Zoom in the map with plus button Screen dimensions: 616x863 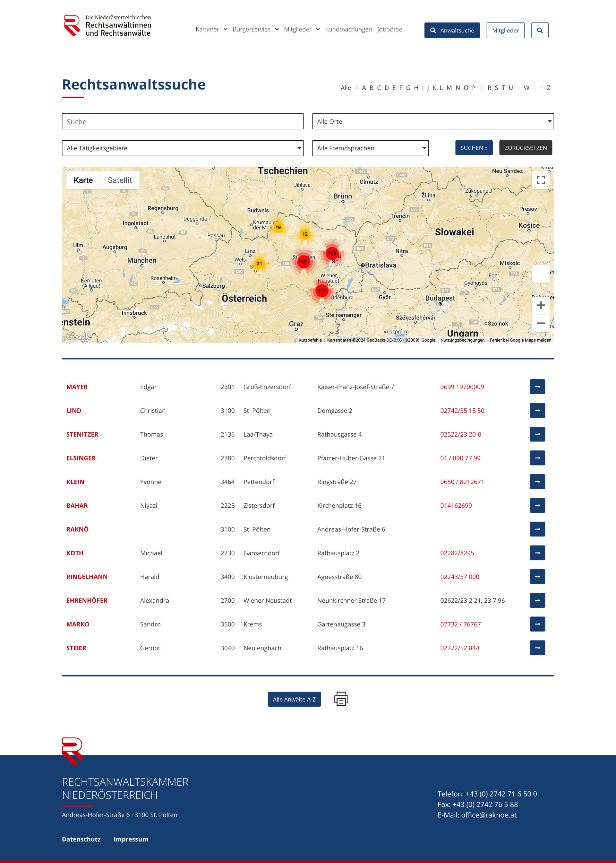coord(541,306)
